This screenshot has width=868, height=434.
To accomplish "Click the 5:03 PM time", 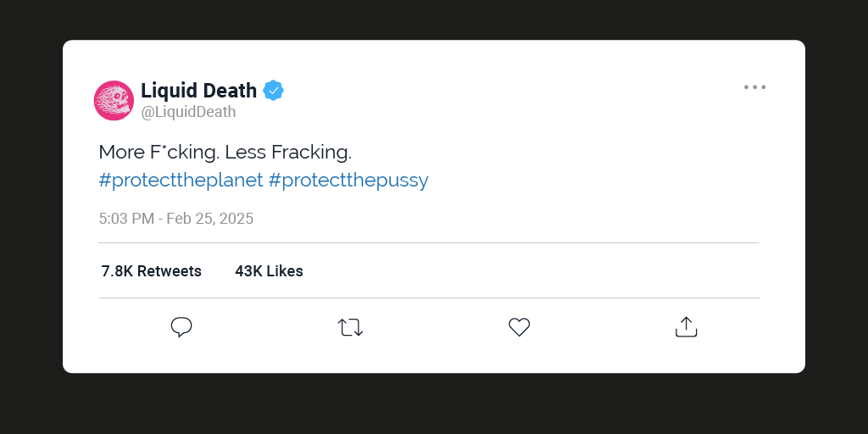I will tap(126, 219).
